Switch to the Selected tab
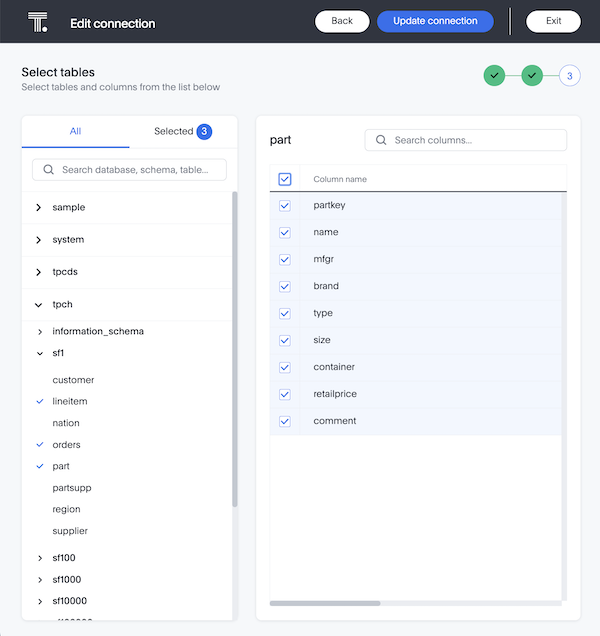The height and width of the screenshot is (636, 600). tap(183, 131)
